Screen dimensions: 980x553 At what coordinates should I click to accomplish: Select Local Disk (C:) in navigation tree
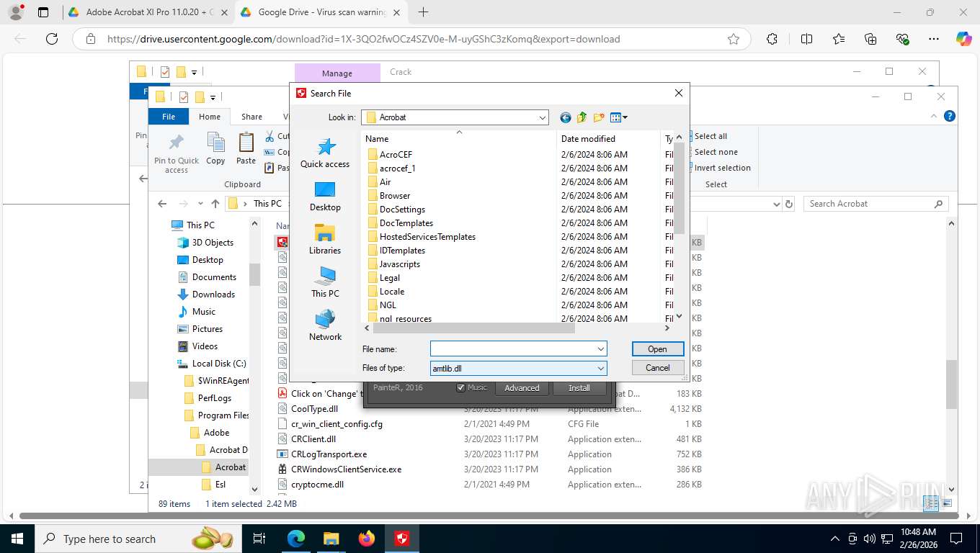[219, 364]
